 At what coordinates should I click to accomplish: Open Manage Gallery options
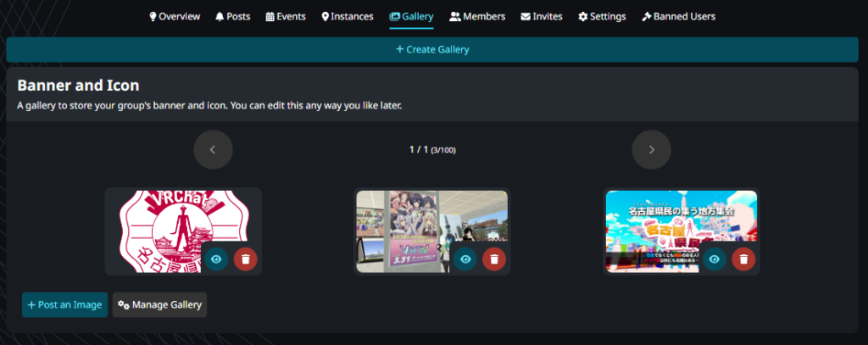[x=159, y=304]
